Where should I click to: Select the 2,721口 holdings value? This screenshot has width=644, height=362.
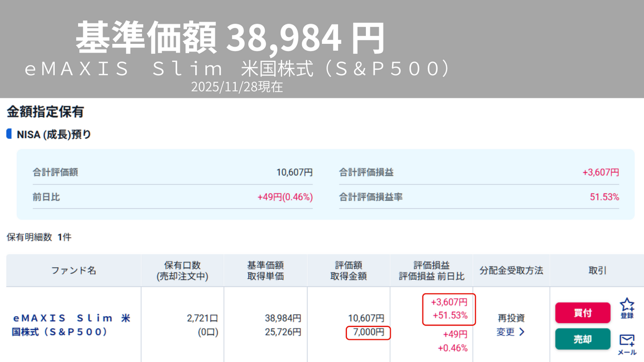pyautogui.click(x=202, y=318)
